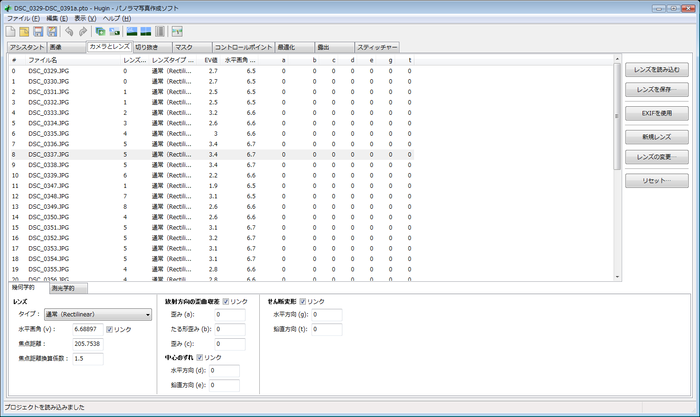Click 水平方向 (d) input field
This screenshot has width=700, height=417.
(x=224, y=371)
